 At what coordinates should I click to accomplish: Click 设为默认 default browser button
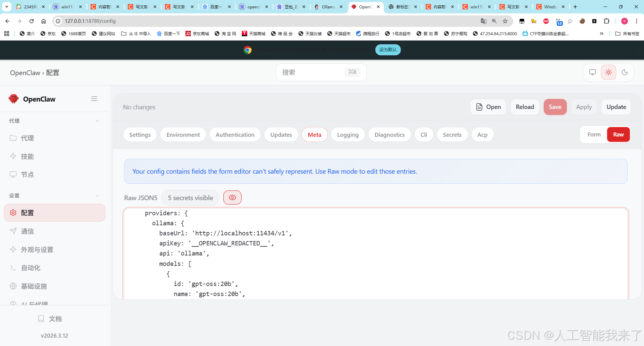(388, 50)
